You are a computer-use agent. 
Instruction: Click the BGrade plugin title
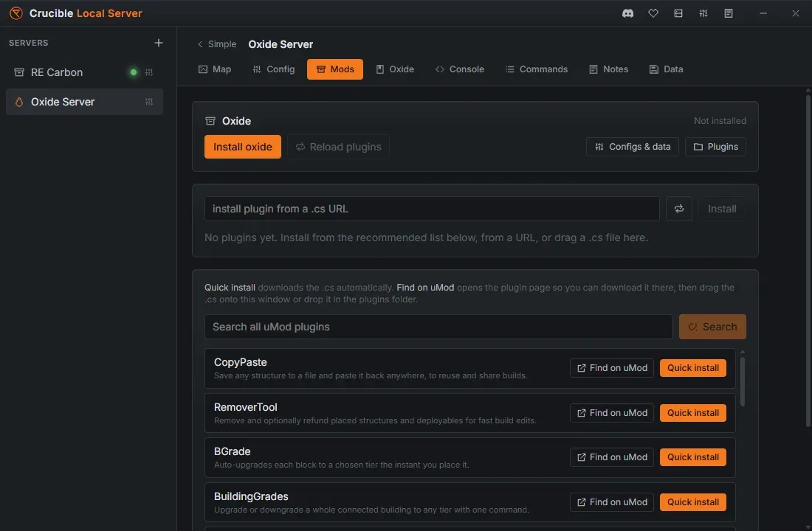click(232, 452)
